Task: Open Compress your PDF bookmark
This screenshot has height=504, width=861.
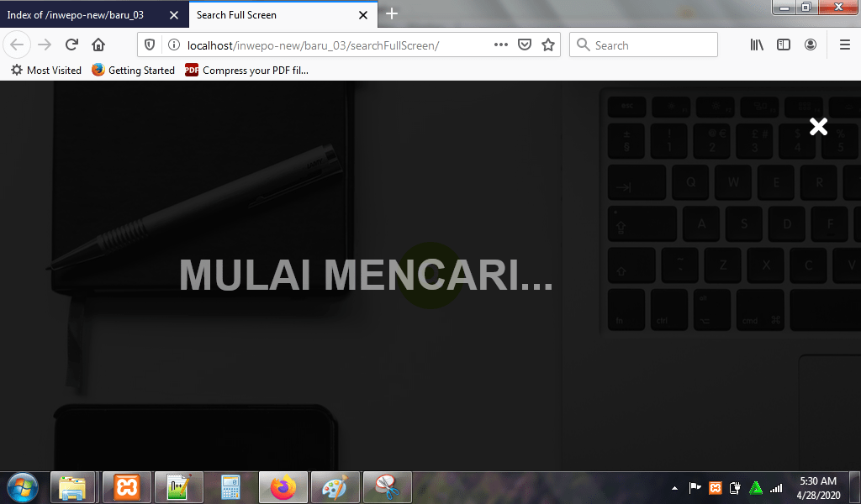Action: point(246,71)
